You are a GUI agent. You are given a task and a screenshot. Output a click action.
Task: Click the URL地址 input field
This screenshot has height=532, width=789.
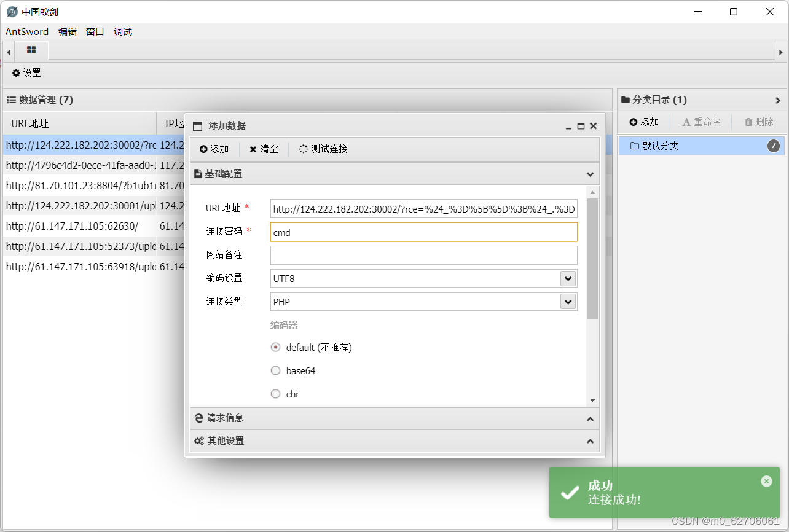point(424,209)
